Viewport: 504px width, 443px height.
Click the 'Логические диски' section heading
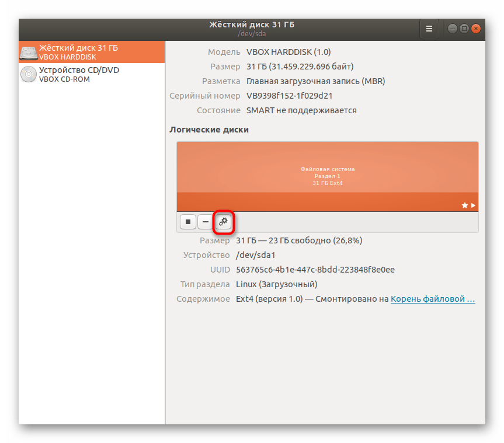[208, 130]
